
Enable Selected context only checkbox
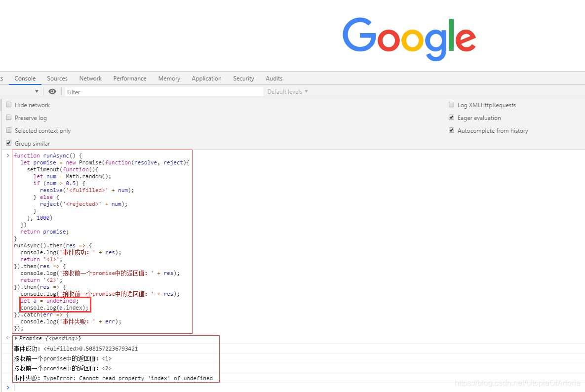(x=8, y=130)
